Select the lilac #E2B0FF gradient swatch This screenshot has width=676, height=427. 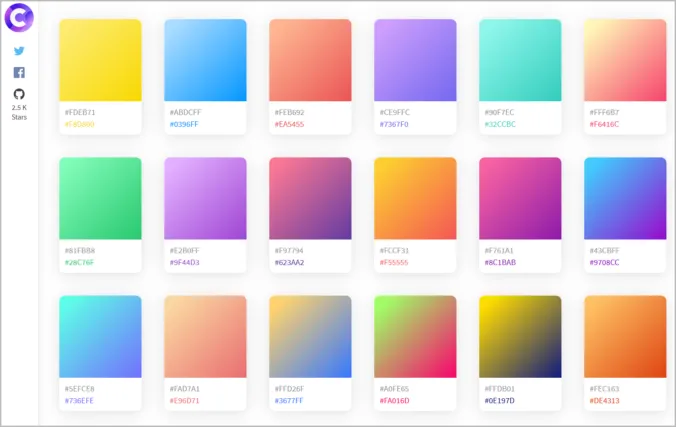coord(205,198)
